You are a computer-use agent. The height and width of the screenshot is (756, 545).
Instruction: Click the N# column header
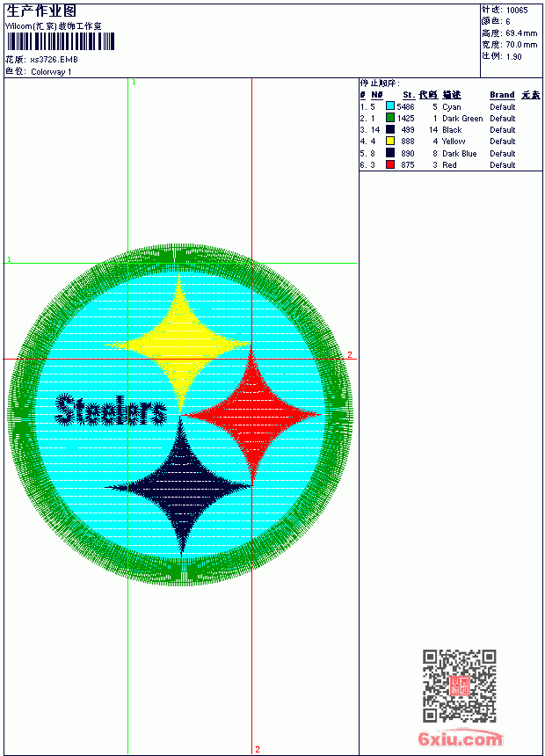click(377, 95)
